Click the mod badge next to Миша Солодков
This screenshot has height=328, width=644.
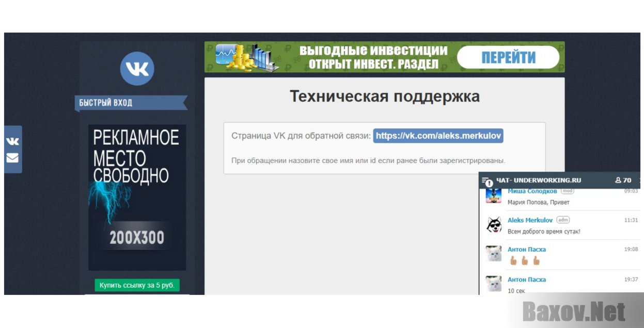(x=567, y=191)
